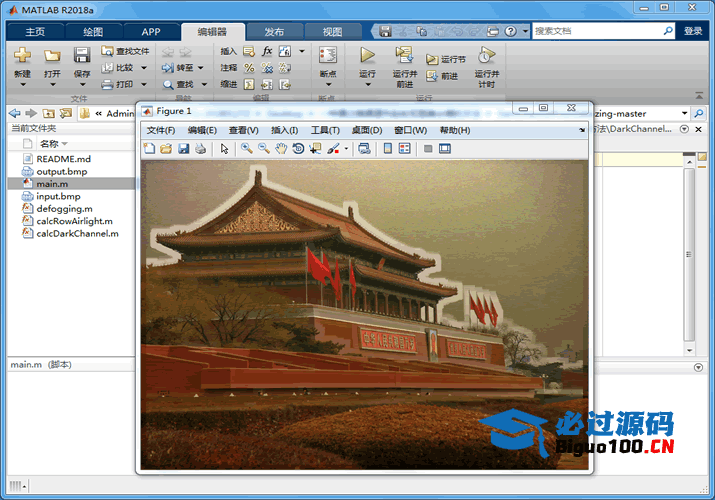Click the comment percent (%) icon
Viewport: 715px width, 500px height.
tap(249, 68)
